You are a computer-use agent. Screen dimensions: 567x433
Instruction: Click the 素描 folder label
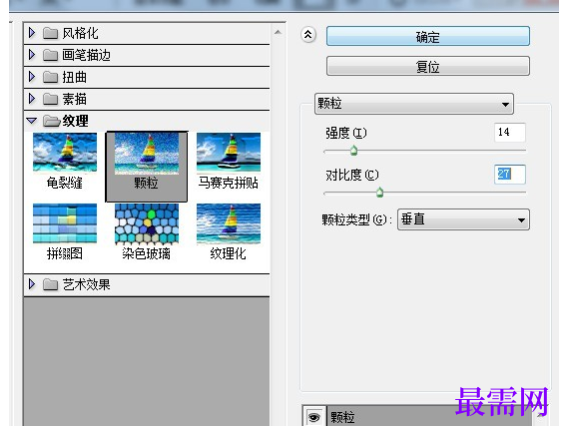(x=74, y=98)
